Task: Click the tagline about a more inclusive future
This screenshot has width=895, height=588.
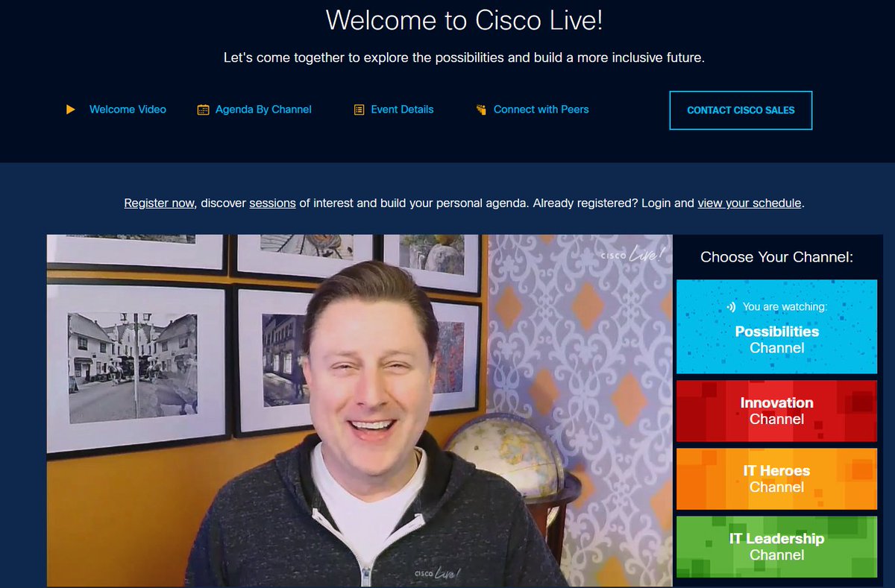Action: [464, 57]
